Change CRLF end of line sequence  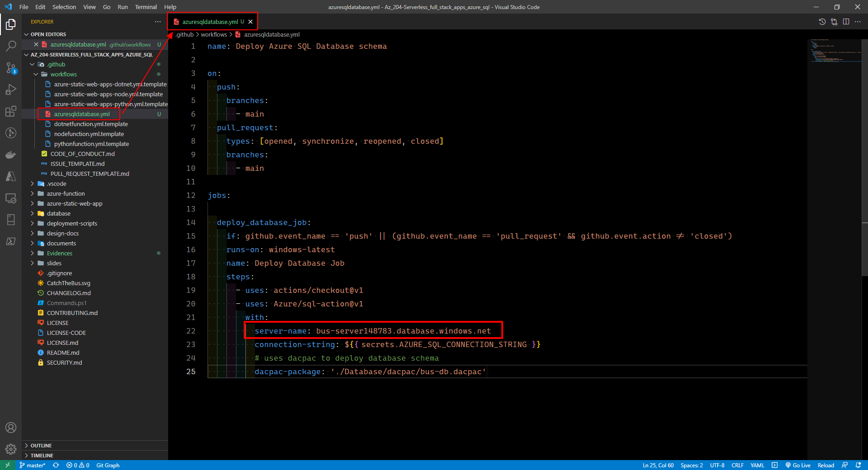pos(737,465)
